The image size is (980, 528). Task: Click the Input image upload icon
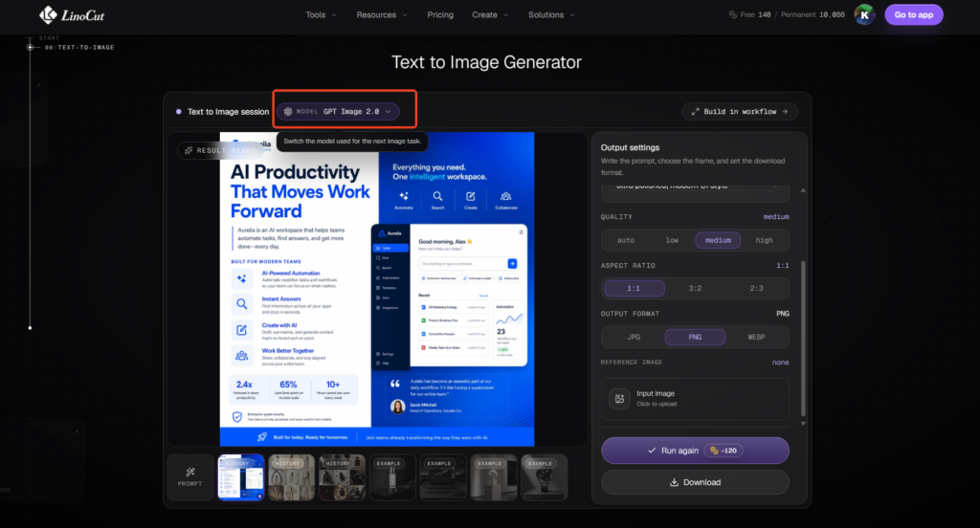click(x=619, y=399)
